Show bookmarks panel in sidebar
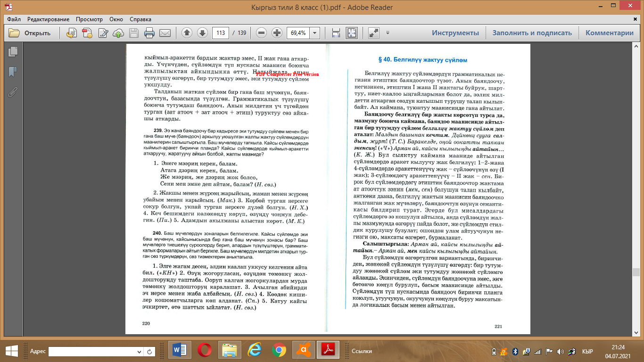644x362 pixels. tap(13, 72)
